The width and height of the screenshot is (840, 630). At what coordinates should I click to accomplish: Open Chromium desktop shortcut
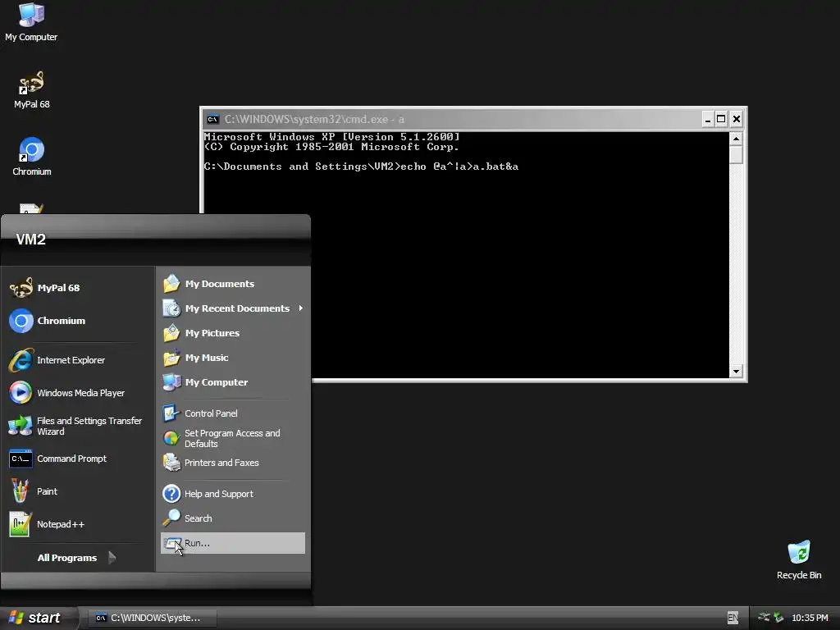point(32,157)
